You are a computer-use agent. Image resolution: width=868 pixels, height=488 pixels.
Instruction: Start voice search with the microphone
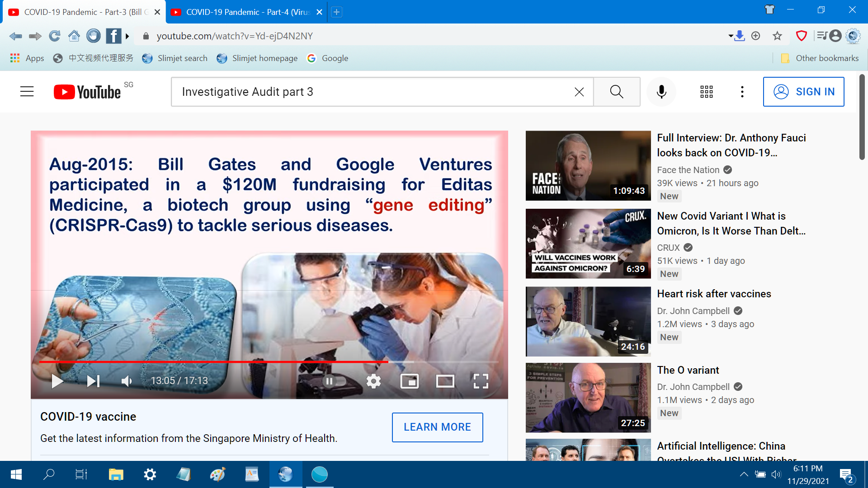click(661, 92)
